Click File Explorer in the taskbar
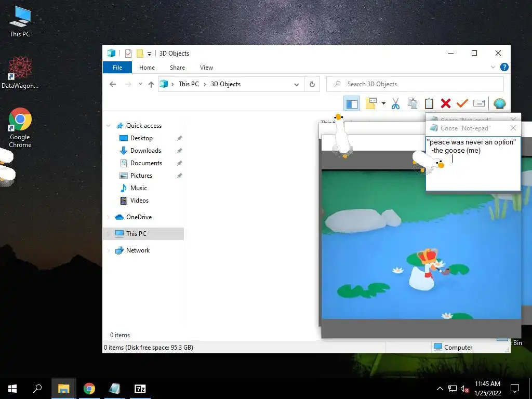 coord(63,389)
